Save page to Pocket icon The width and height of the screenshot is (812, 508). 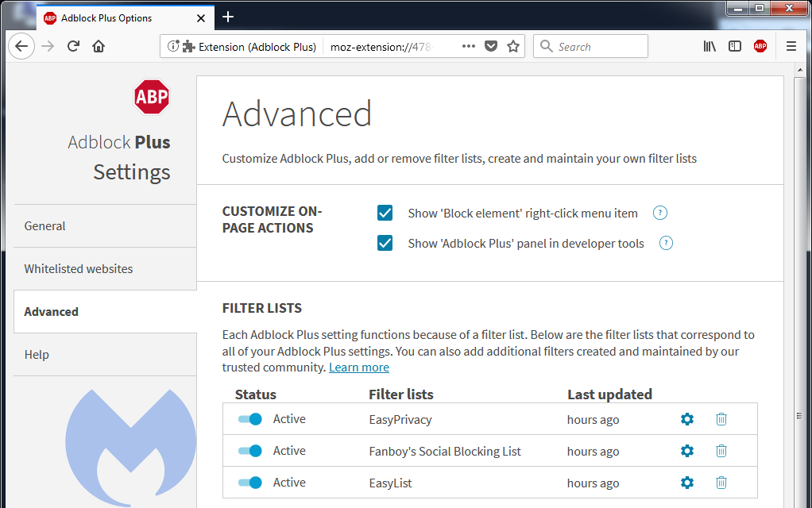(x=491, y=47)
